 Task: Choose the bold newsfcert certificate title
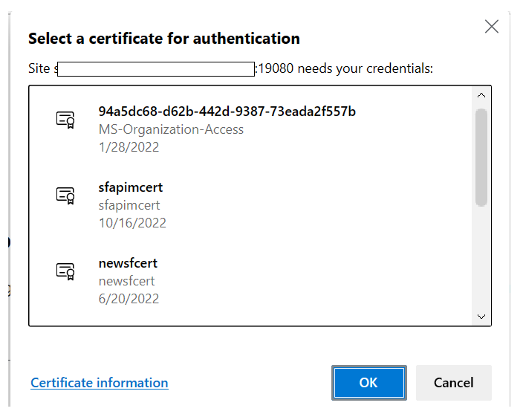click(x=128, y=263)
